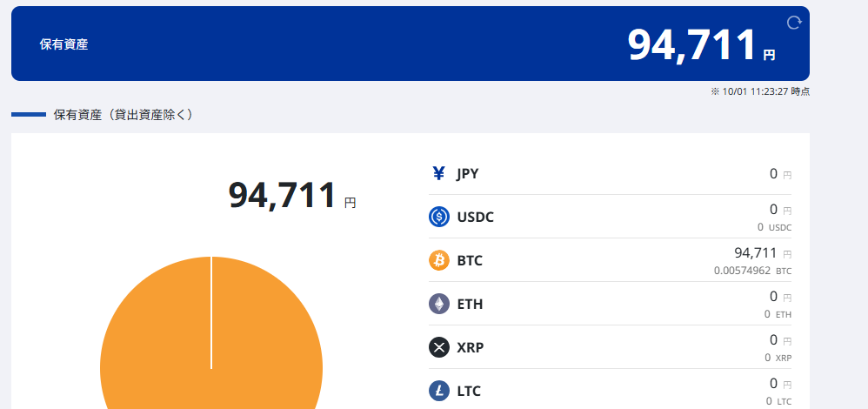Image resolution: width=868 pixels, height=409 pixels.
Task: Open the LTC text label
Action: (x=469, y=391)
